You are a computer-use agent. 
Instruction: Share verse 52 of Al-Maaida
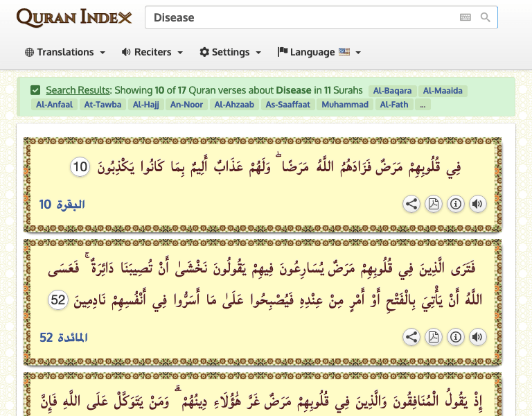(x=411, y=337)
